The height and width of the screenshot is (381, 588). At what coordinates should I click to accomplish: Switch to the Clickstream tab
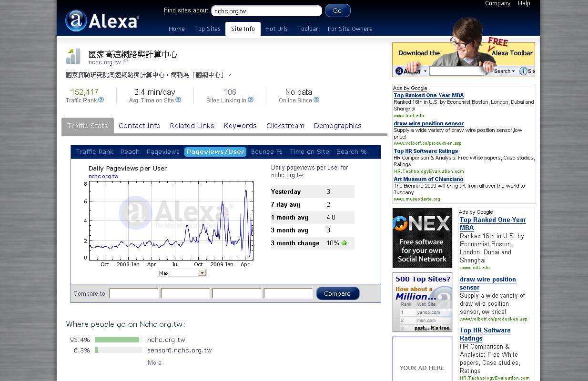[x=285, y=126]
